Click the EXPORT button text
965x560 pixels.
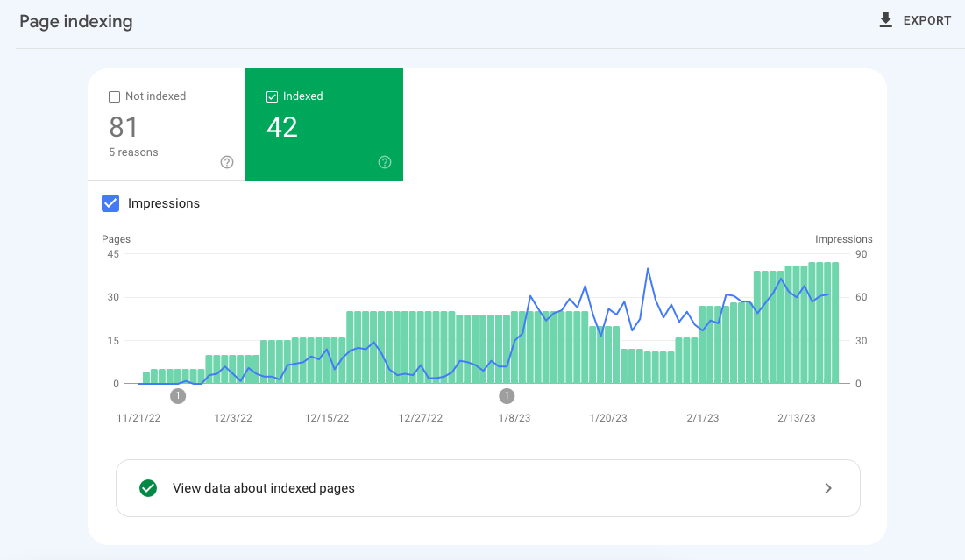pos(926,20)
